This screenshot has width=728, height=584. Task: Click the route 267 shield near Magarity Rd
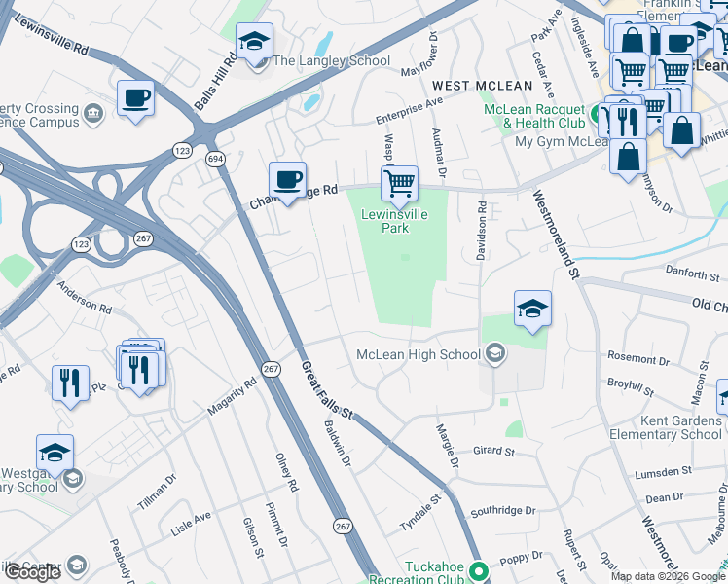point(271,369)
